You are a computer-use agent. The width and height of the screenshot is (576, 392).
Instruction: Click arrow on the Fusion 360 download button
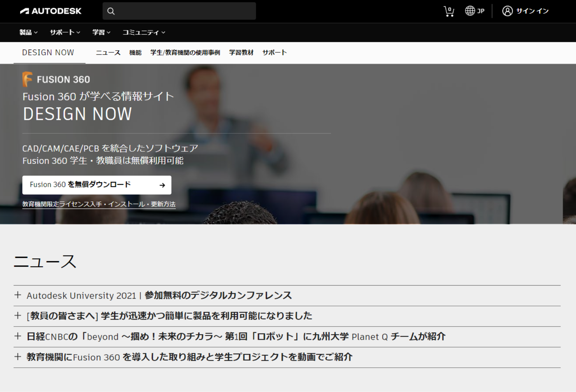[x=162, y=185]
